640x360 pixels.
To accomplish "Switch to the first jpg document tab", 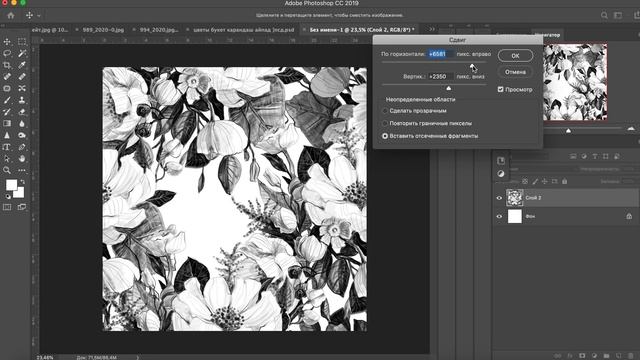I will click(49, 30).
